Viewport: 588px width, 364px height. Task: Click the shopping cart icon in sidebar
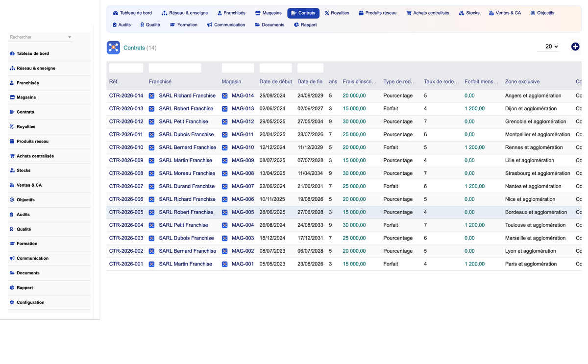click(12, 156)
